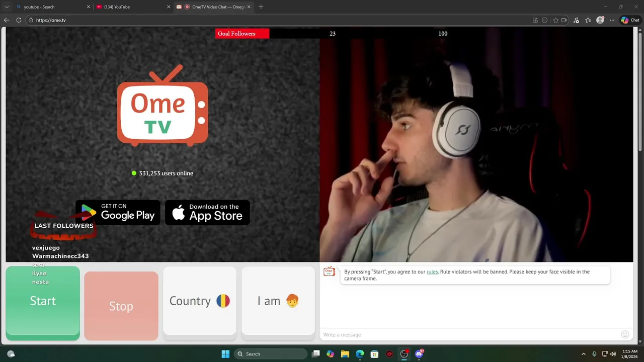Open Copilot Chat button

[630, 20]
